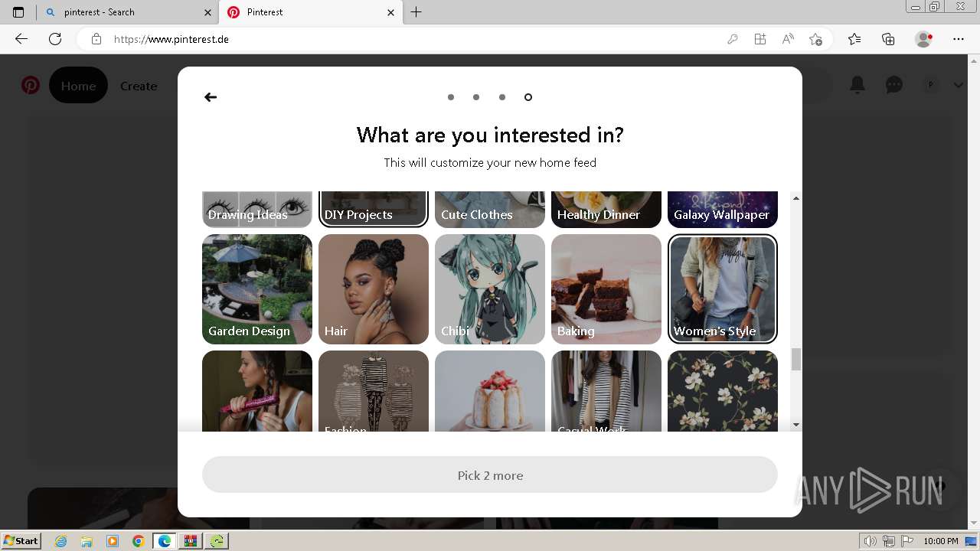
Task: Select the floral wallpaper tile image
Action: click(723, 391)
